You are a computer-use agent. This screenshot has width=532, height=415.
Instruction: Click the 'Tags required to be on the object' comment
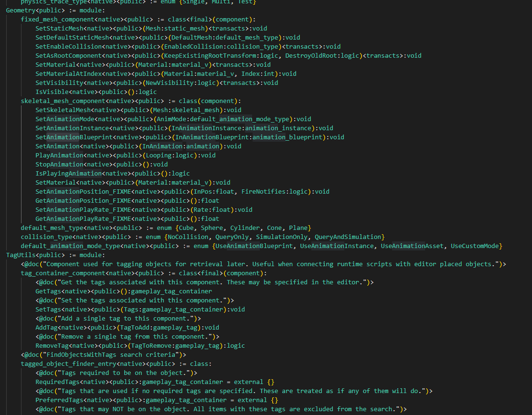point(117,373)
